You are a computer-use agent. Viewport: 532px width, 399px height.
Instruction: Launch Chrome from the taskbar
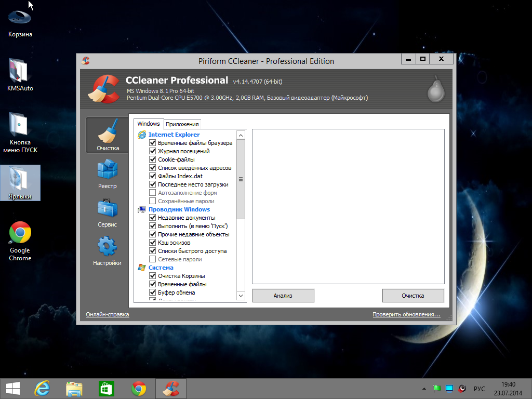coord(138,389)
